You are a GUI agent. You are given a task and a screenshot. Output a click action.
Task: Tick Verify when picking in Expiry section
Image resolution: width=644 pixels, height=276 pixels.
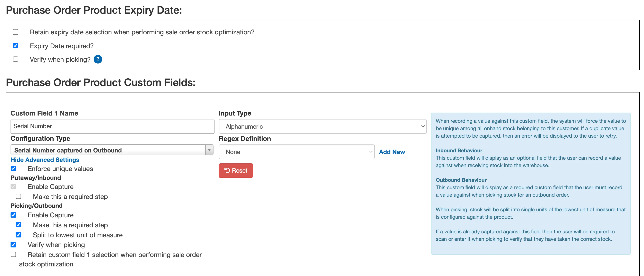click(x=15, y=59)
